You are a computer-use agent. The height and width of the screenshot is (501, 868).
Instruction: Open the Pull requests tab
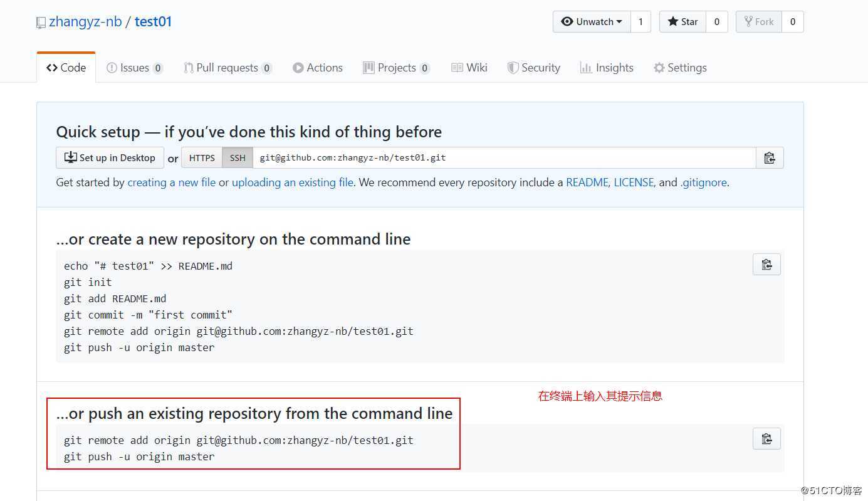tap(227, 68)
